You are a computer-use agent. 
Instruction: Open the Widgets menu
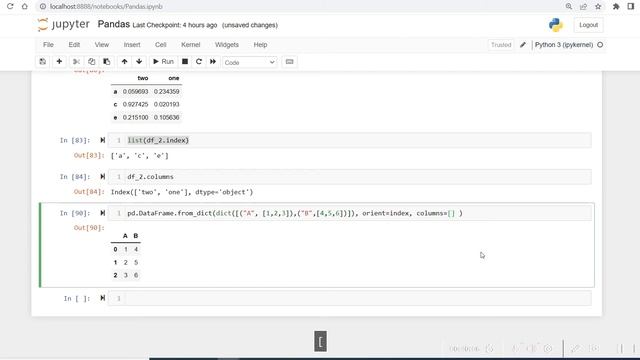227,45
